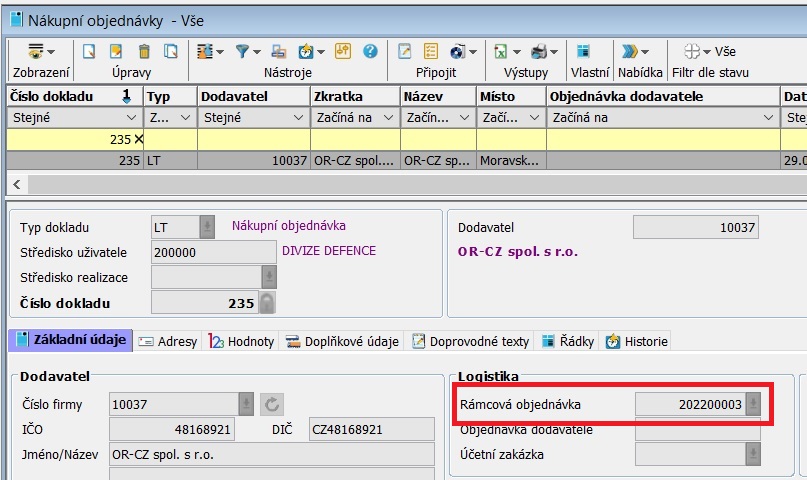Click the Vlastní toolbar icon

(x=583, y=52)
